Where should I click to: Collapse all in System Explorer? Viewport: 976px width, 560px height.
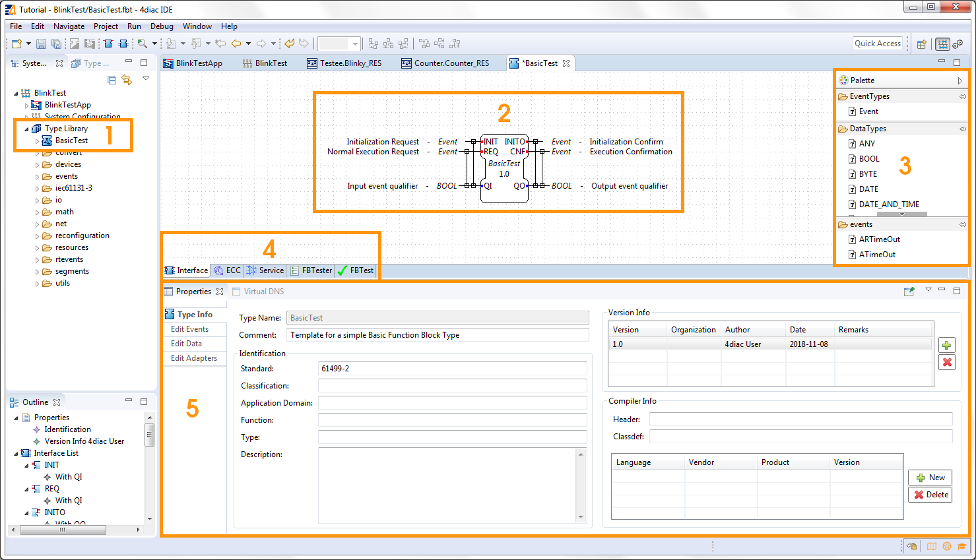[x=112, y=80]
